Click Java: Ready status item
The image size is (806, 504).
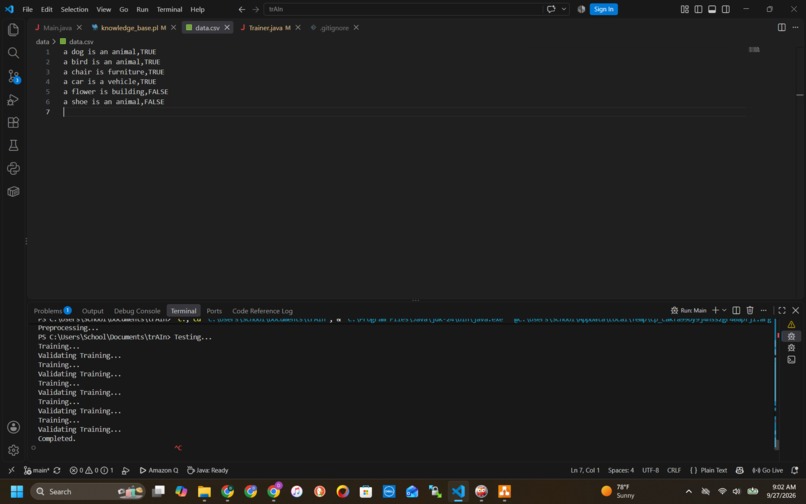pyautogui.click(x=208, y=470)
